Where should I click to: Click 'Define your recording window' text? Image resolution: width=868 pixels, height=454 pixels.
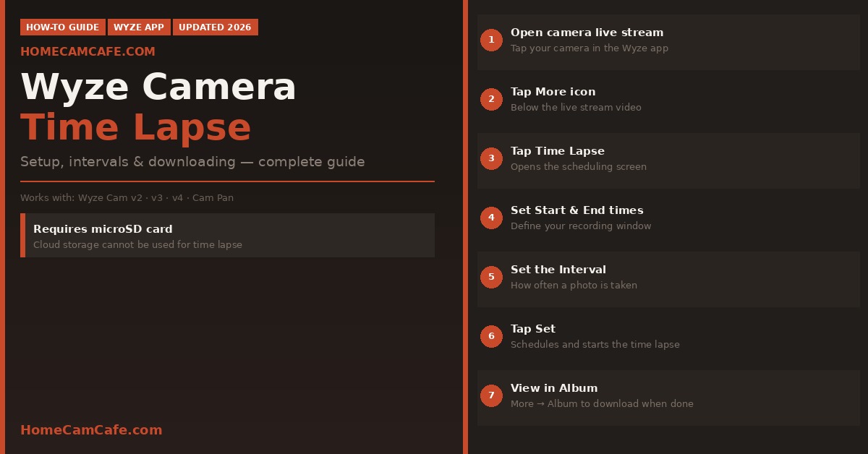pos(581,226)
